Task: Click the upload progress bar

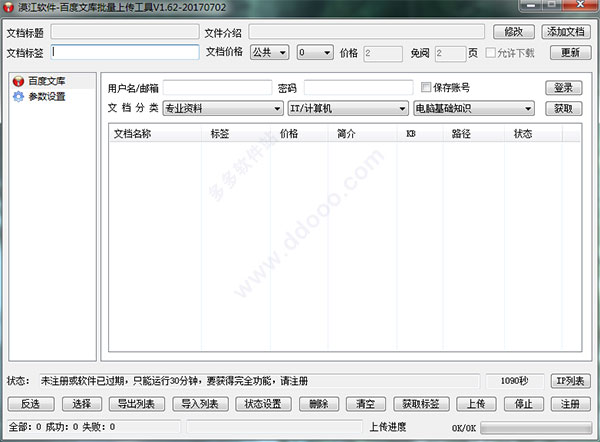Action: (536, 428)
